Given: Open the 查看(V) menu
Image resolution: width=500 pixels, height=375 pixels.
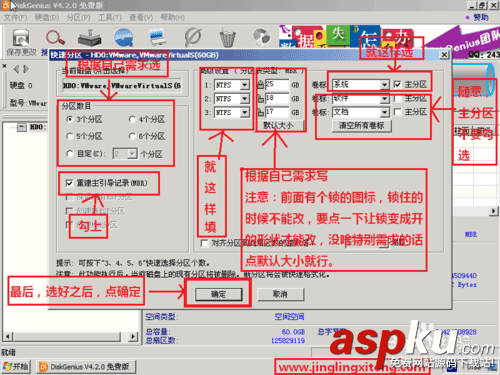Looking at the screenshot, I should (x=141, y=17).
